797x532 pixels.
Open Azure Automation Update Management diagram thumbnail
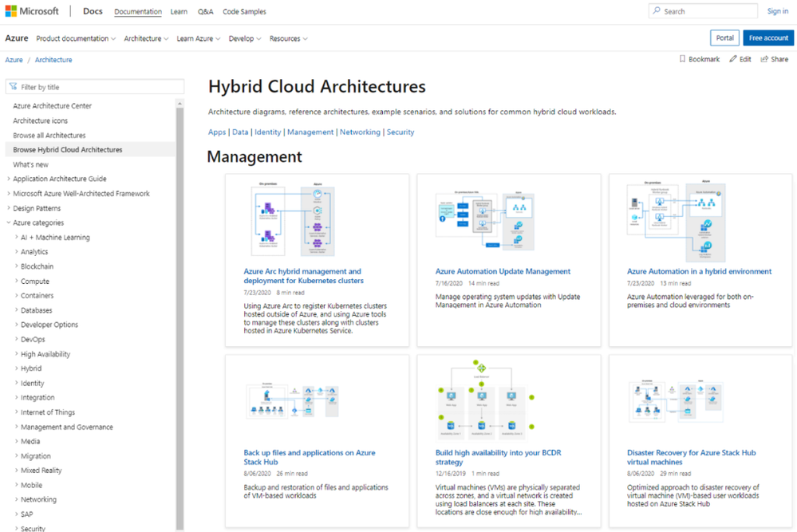pyautogui.click(x=484, y=220)
